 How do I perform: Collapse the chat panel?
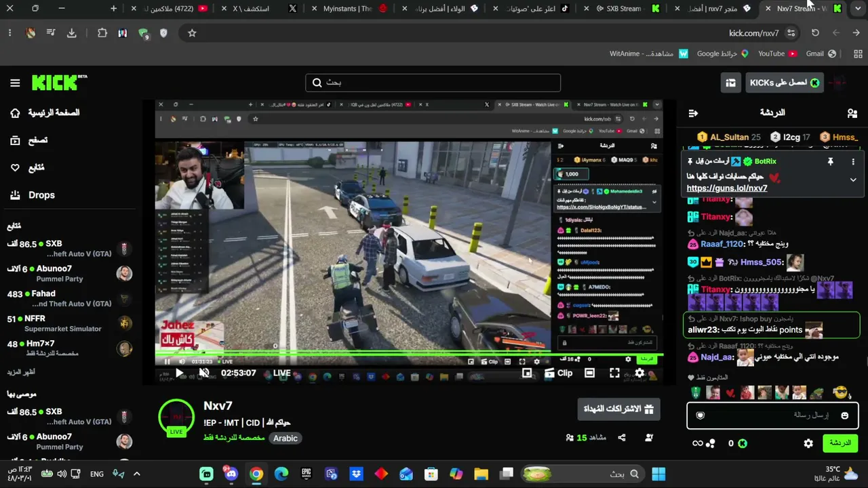[x=693, y=113]
